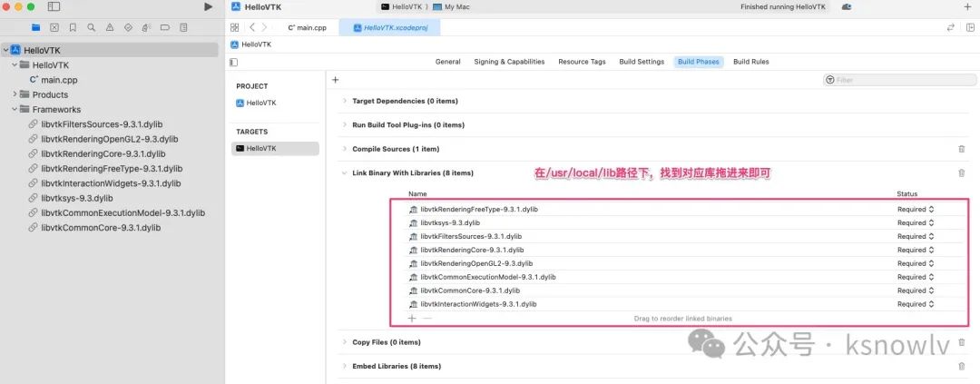Open the Bookmark navigator icon
This screenshot has width=980, height=384.
[x=73, y=27]
